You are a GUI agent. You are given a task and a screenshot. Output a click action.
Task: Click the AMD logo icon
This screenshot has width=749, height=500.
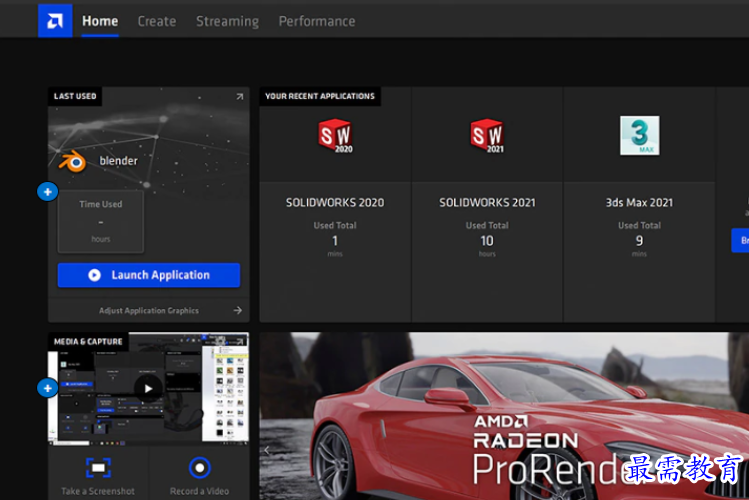click(55, 21)
